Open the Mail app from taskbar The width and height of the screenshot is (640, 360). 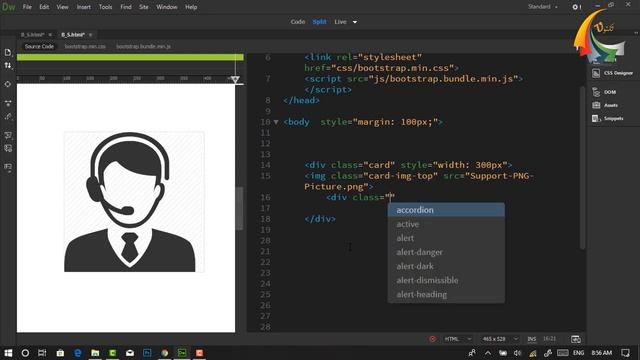pyautogui.click(x=130, y=353)
